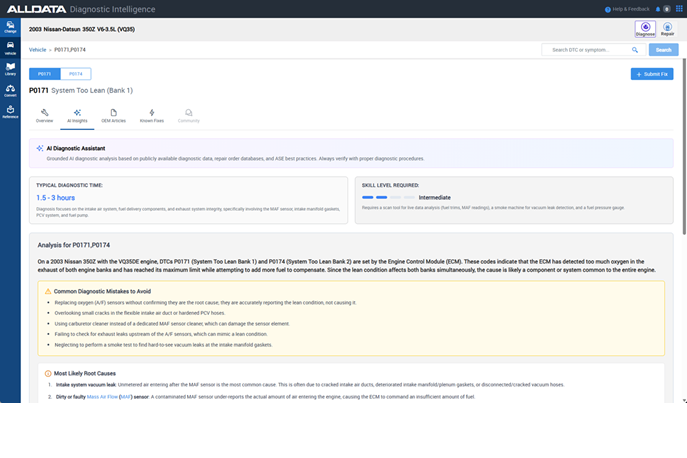This screenshot has height=458, width=687.
Task: Click the AI Diagnostic Assistant sparkle icon
Action: (x=40, y=149)
